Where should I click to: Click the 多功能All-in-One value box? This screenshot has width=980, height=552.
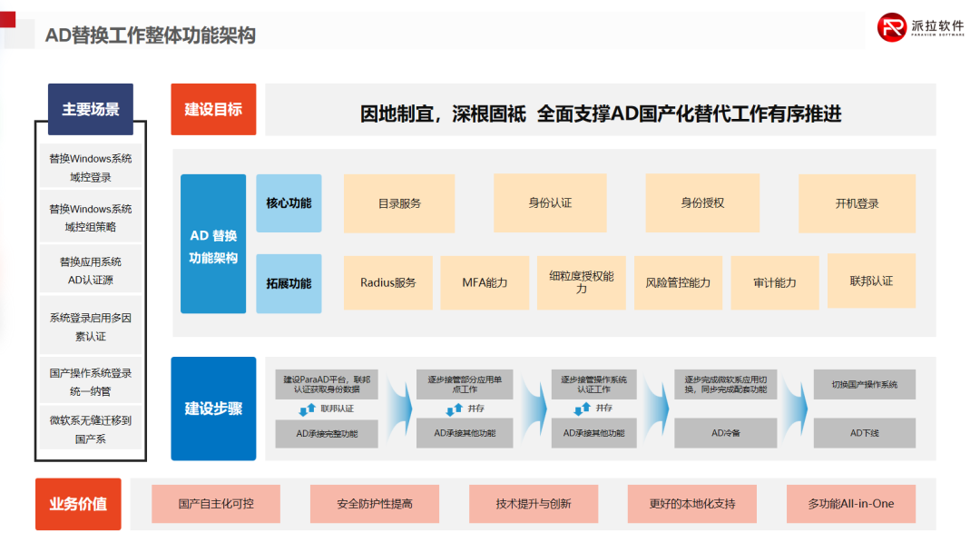point(849,503)
